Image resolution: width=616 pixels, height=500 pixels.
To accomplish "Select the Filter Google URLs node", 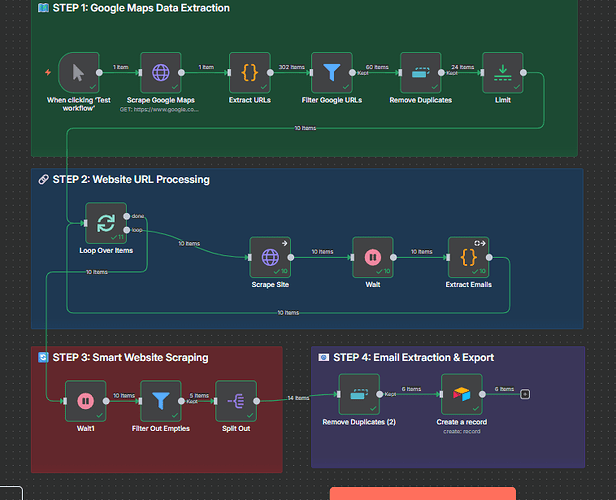I will pyautogui.click(x=332, y=73).
